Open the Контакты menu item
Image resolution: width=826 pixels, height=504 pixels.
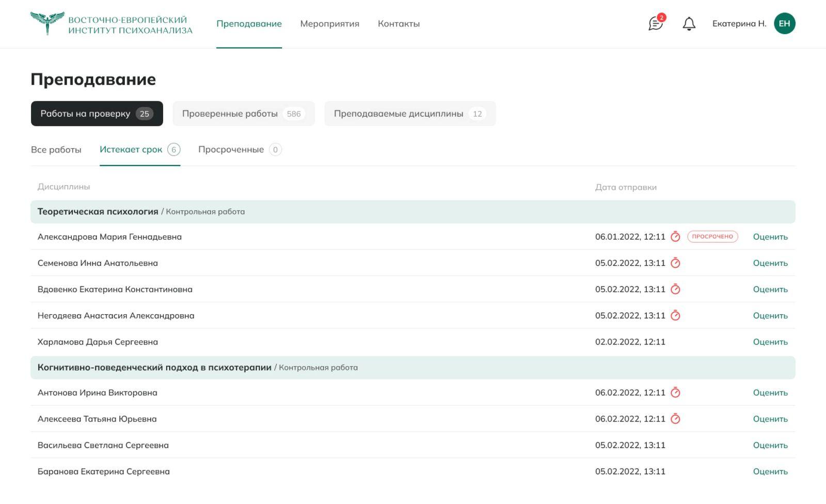tap(399, 24)
